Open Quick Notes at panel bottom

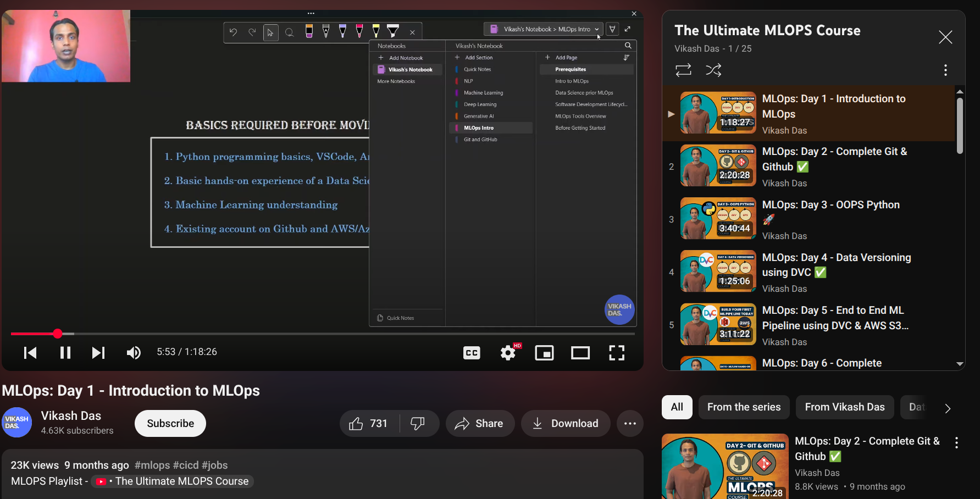click(396, 318)
